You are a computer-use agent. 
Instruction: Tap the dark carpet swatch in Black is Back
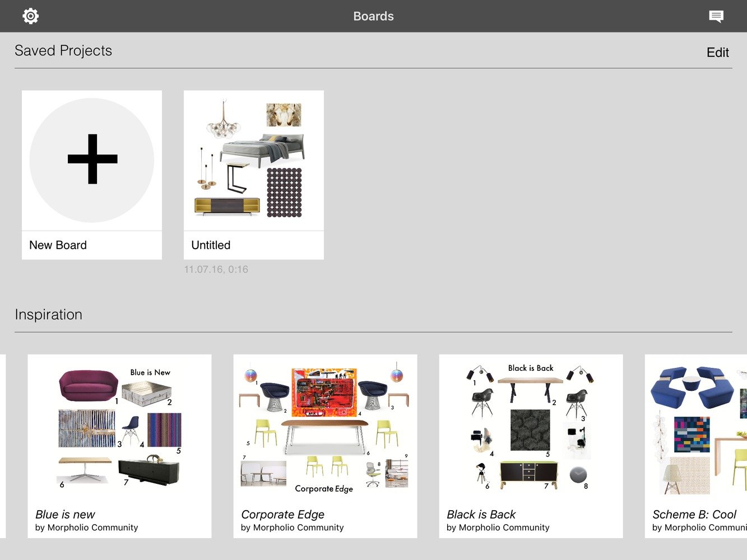point(530,430)
